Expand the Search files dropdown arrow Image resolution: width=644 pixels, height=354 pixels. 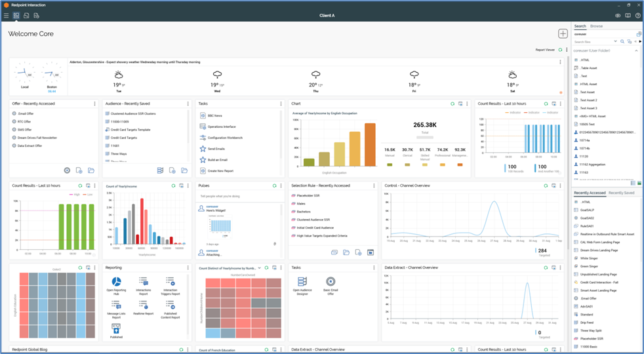615,41
